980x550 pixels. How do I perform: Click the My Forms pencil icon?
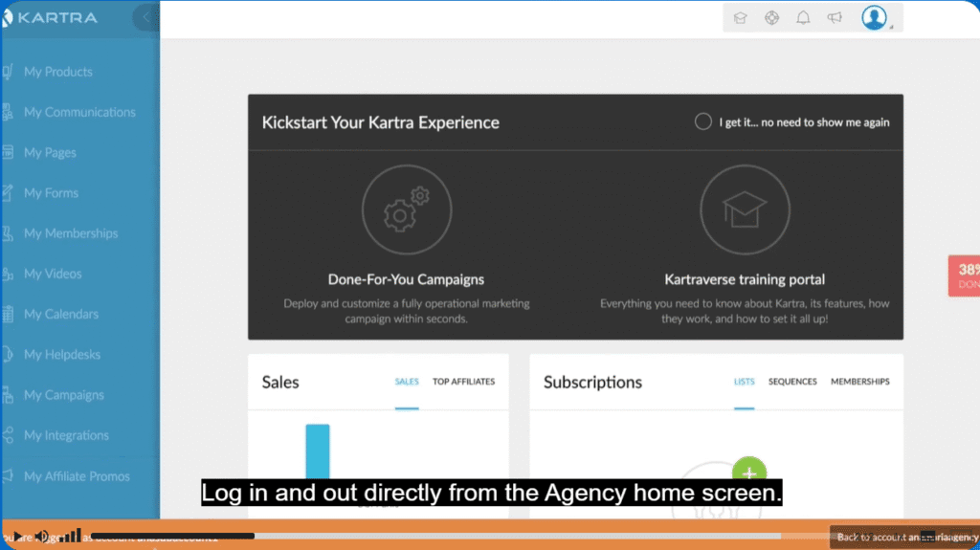pos(8,192)
